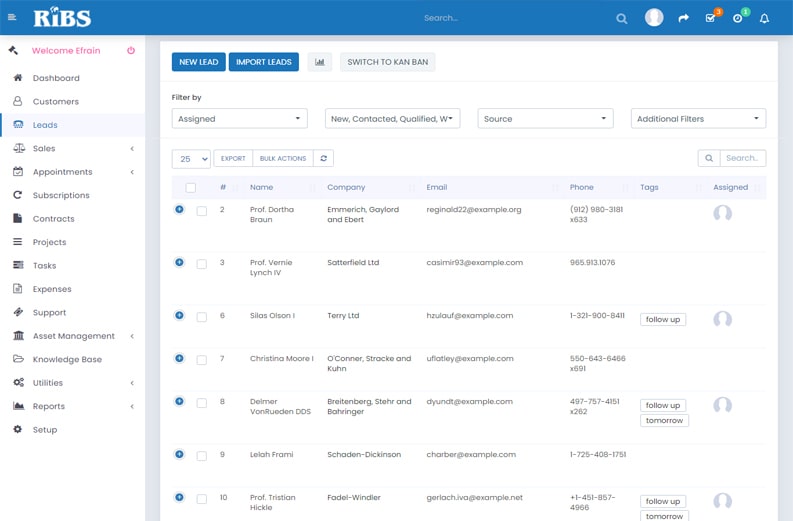
Task: Select the checkbox for Silas Olson I
Action: click(202, 317)
